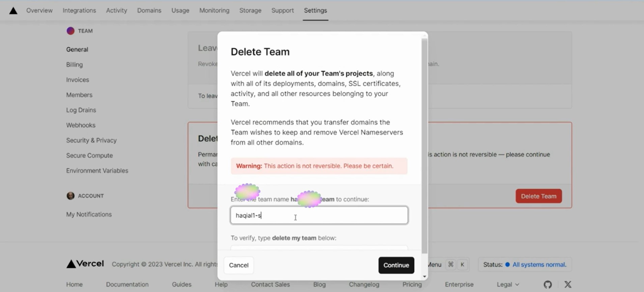Viewport: 644px width, 292px height.
Task: Click the 'Delete Team' dialog heading
Action: [260, 52]
